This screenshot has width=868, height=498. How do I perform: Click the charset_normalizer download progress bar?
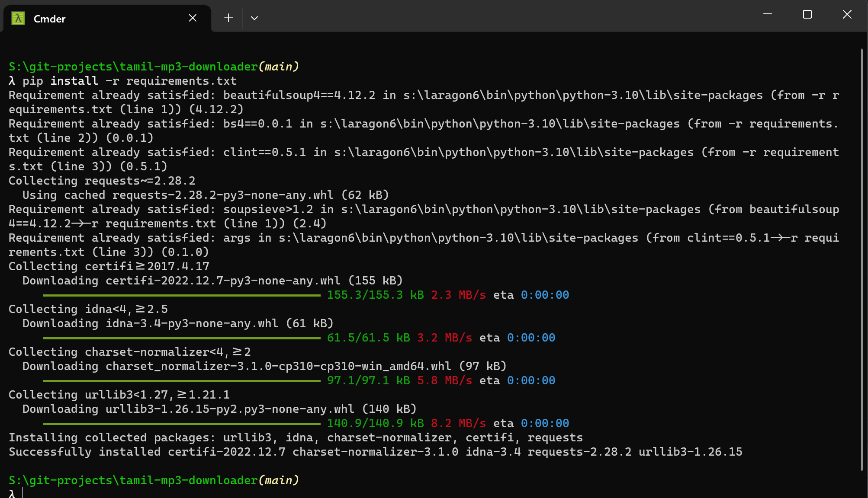click(x=182, y=381)
